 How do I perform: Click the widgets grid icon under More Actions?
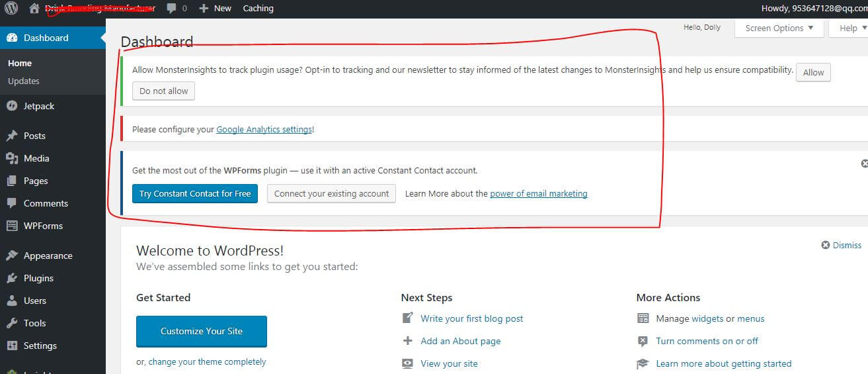tap(643, 318)
